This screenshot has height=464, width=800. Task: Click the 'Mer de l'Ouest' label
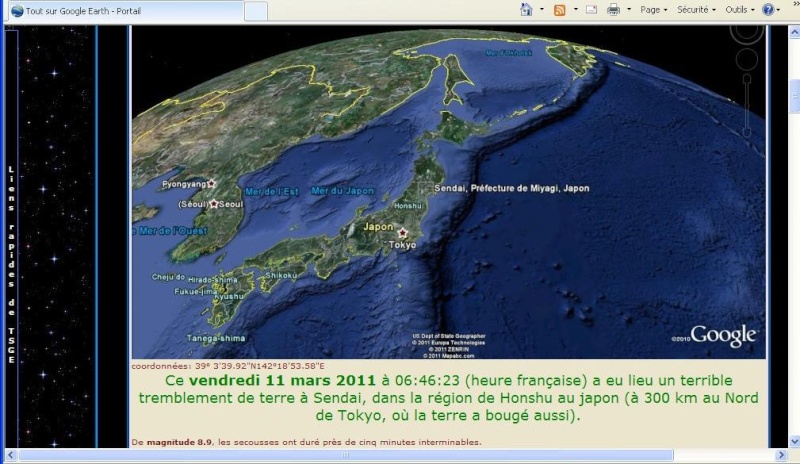coord(172,231)
